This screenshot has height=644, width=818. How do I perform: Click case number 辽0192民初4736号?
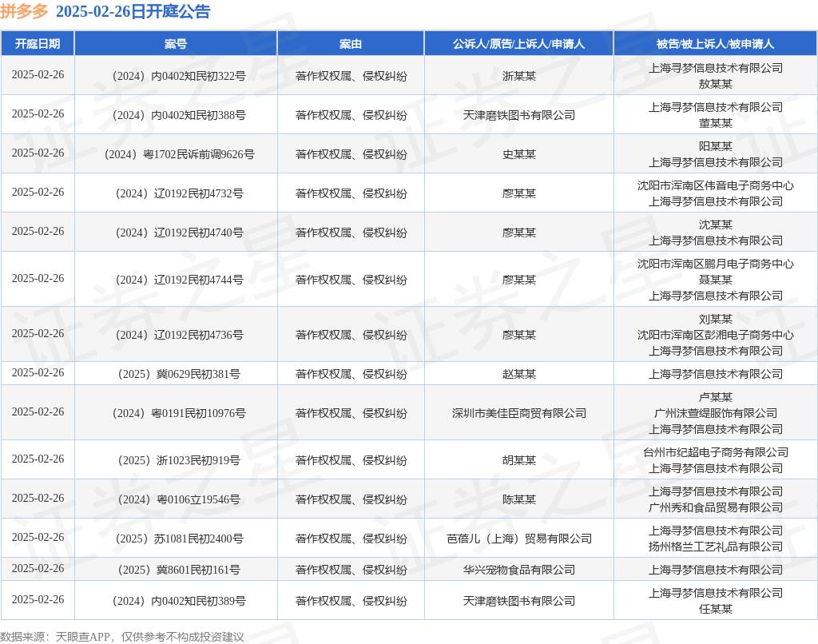179,335
